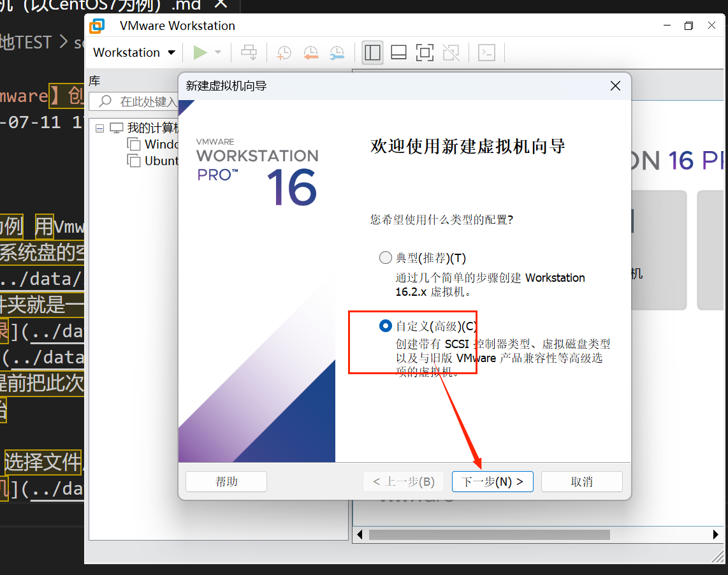This screenshot has width=728, height=575.
Task: Open the Workstation dropdown menu
Action: [134, 52]
